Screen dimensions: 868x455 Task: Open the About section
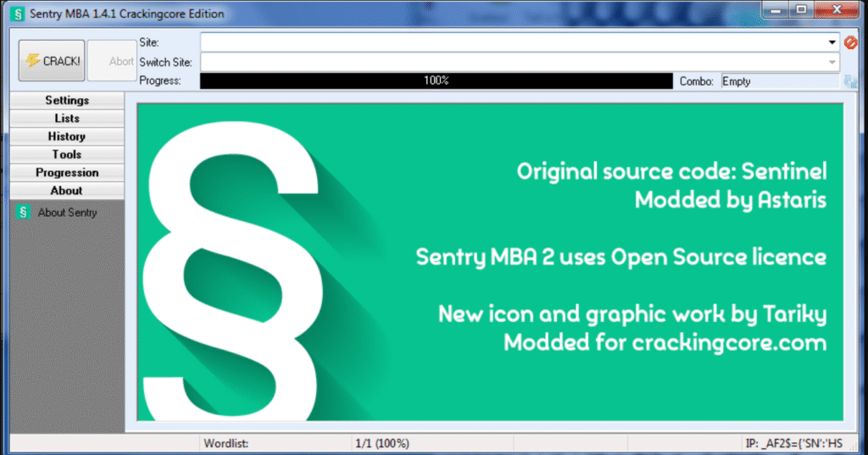click(67, 191)
